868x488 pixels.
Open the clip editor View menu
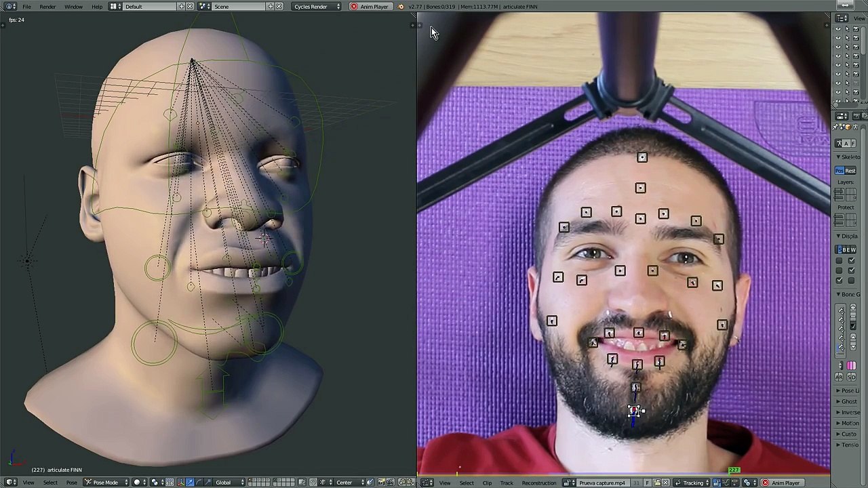[x=445, y=483]
